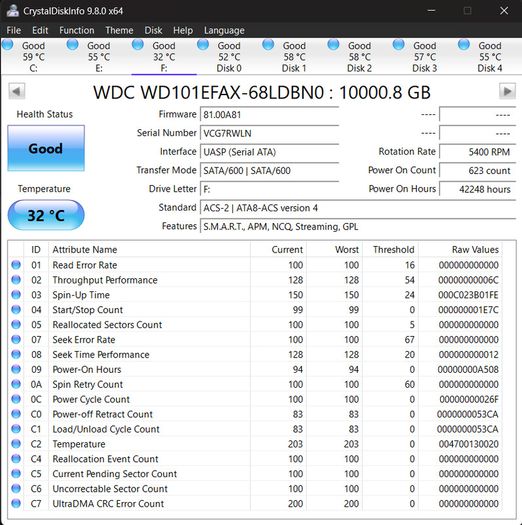Click raw value 000C023B01FE for Spin-Up Time

point(468,295)
